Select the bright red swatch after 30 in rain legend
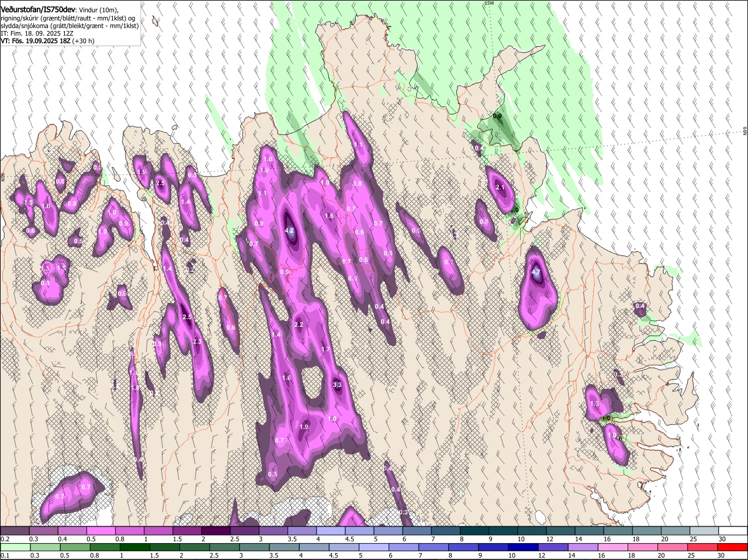 pyautogui.click(x=733, y=548)
